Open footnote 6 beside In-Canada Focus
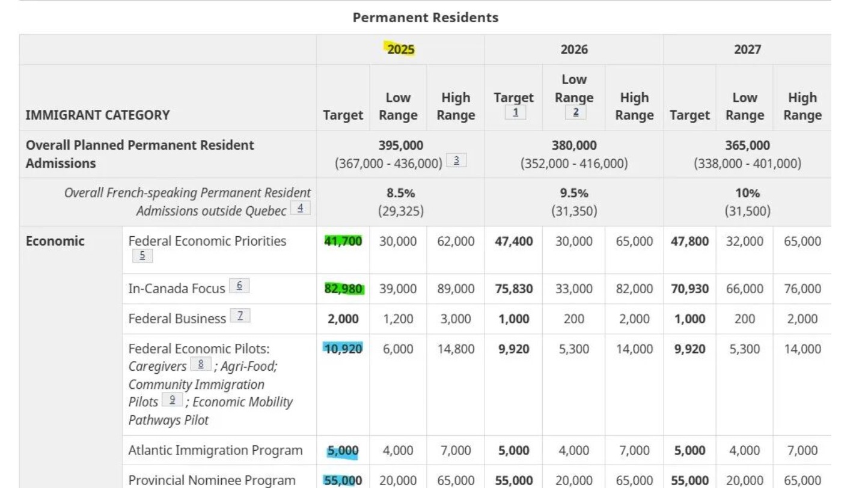This screenshot has width=868, height=488. 239,286
